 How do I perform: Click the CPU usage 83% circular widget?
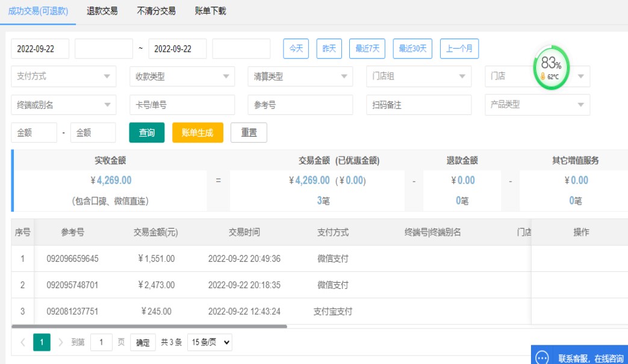[x=551, y=67]
